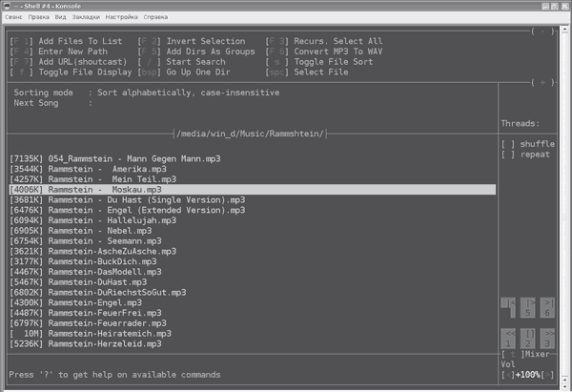Click the Konsole window icon in title bar
This screenshot has width=572, height=392.
(9, 5)
